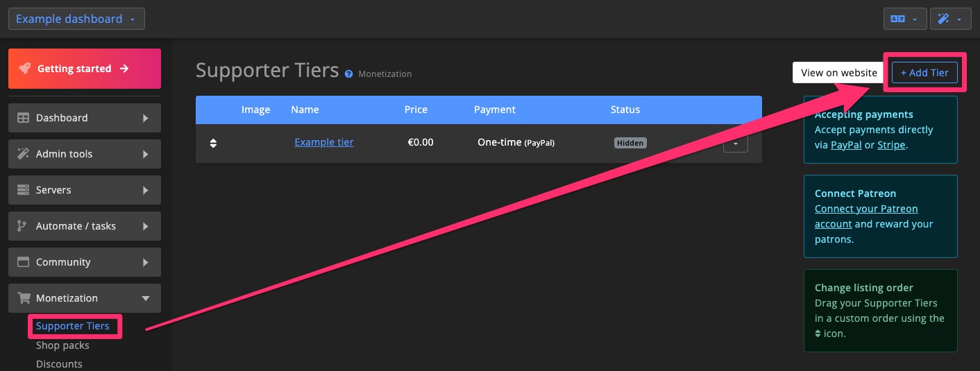Expand the Servers sidebar section
This screenshot has height=371, width=980.
coord(85,190)
